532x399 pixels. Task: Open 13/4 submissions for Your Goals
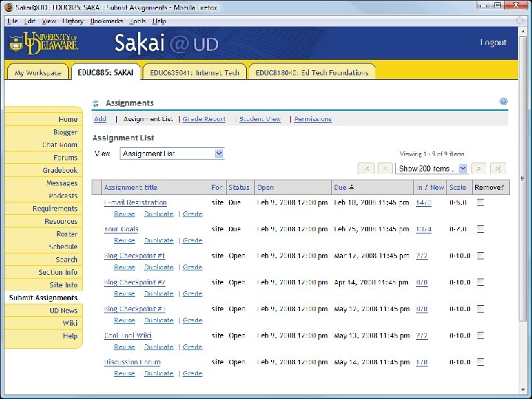(424, 229)
